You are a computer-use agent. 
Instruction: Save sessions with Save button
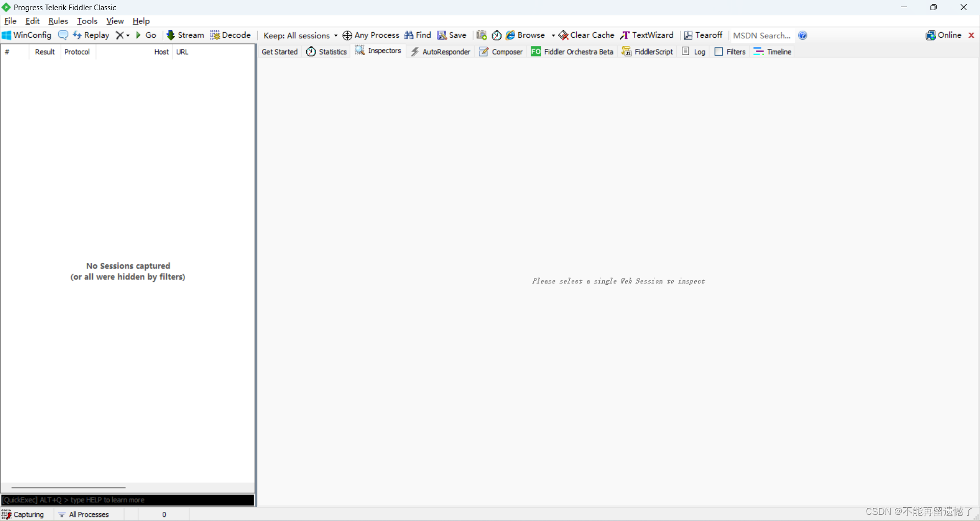tap(452, 35)
